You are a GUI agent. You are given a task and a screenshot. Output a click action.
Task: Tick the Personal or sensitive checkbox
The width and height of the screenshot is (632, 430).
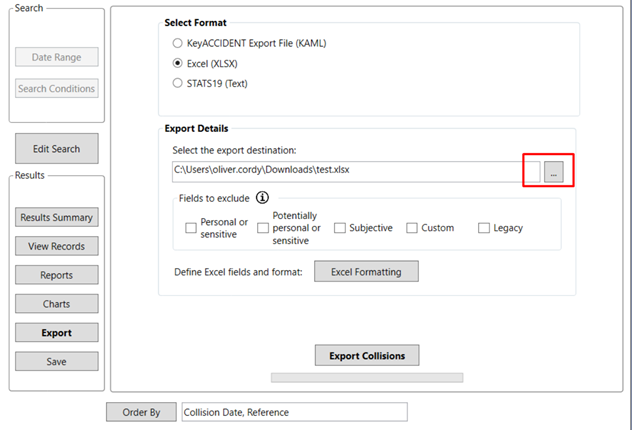(191, 228)
